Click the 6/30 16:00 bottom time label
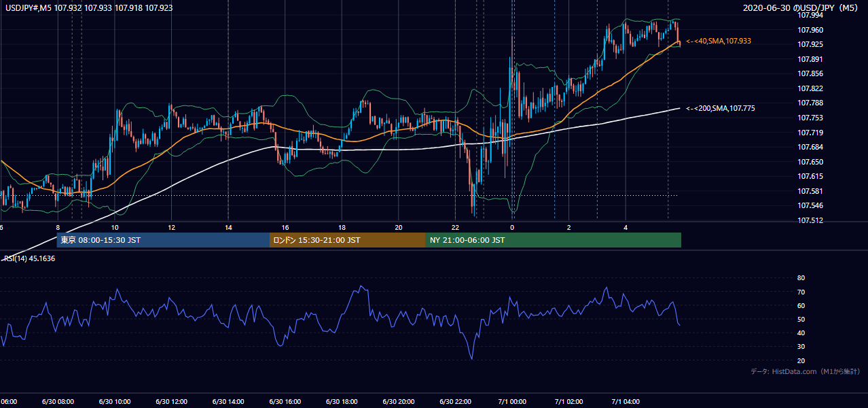868x408 pixels. pyautogui.click(x=285, y=402)
